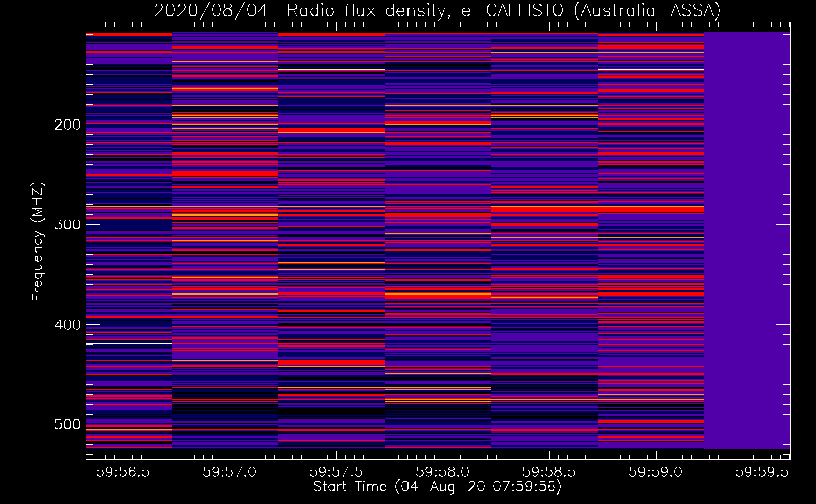Click the 300 frequency tick label

pos(68,224)
